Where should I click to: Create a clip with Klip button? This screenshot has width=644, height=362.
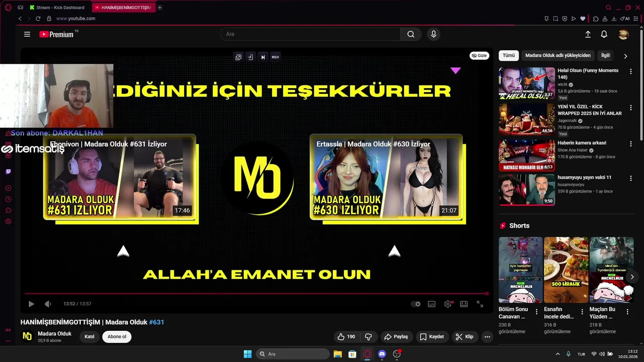click(x=464, y=337)
